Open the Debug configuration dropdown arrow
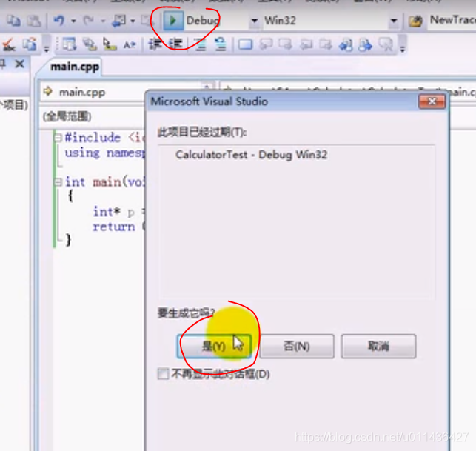 (255, 21)
